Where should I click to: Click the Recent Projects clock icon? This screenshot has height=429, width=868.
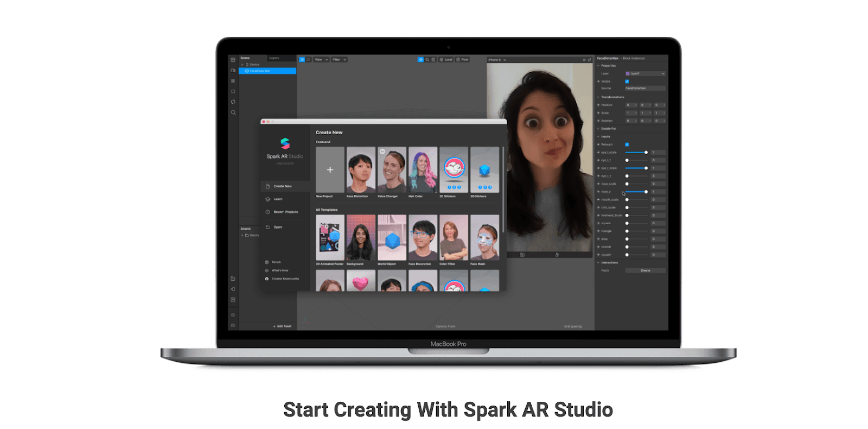click(267, 212)
